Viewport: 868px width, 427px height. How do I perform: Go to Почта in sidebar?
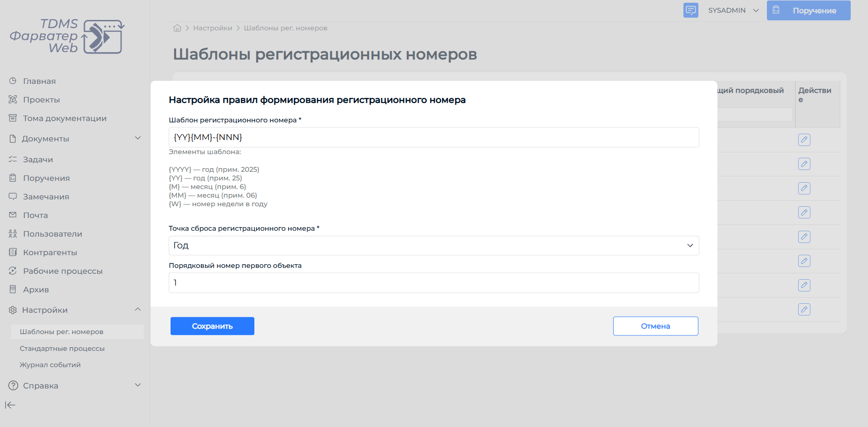click(35, 215)
